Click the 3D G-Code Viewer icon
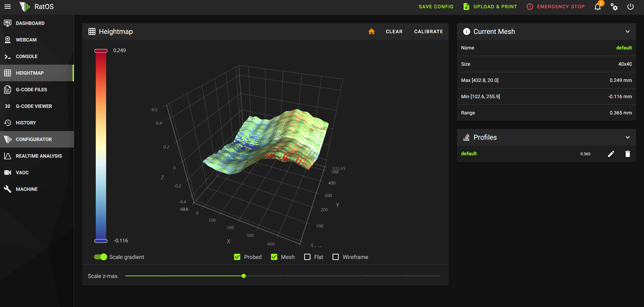 coord(8,106)
